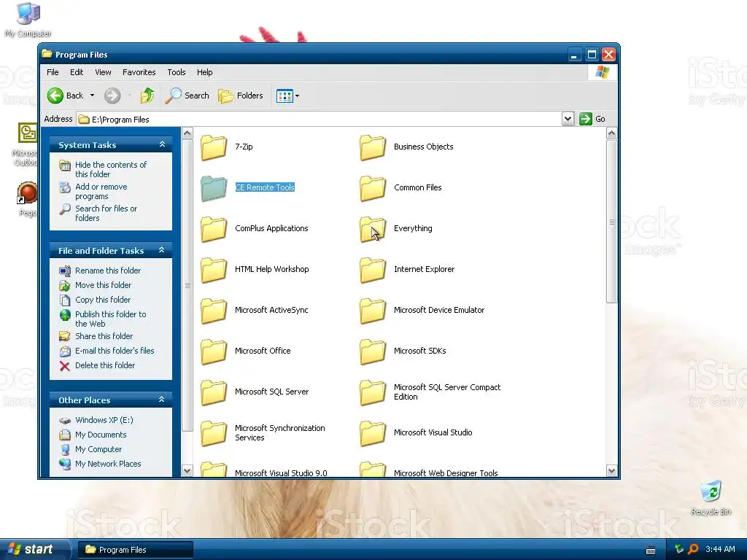Select the Microsoft Office folder icon

point(214,351)
